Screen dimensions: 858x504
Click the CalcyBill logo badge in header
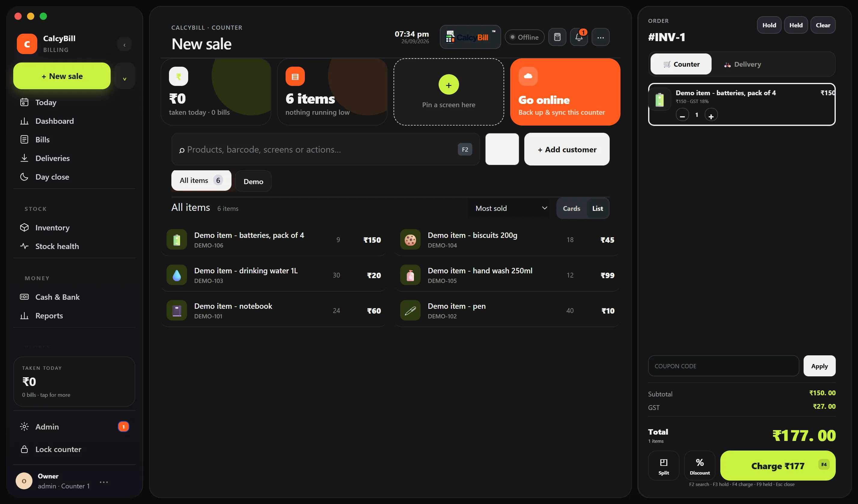click(x=470, y=37)
